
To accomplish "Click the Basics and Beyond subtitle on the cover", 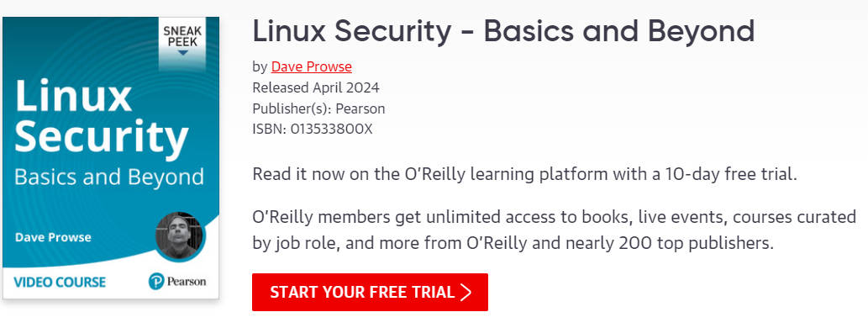I will (109, 177).
